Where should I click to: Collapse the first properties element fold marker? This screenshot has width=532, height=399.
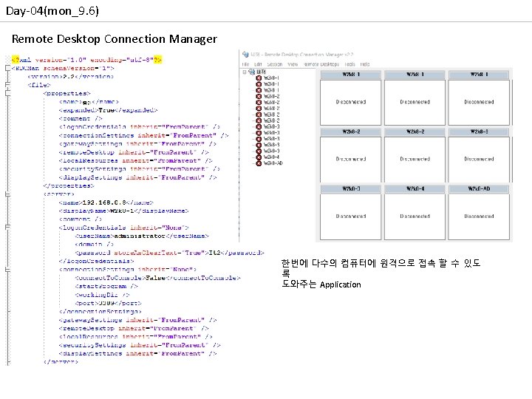[x=8, y=93]
